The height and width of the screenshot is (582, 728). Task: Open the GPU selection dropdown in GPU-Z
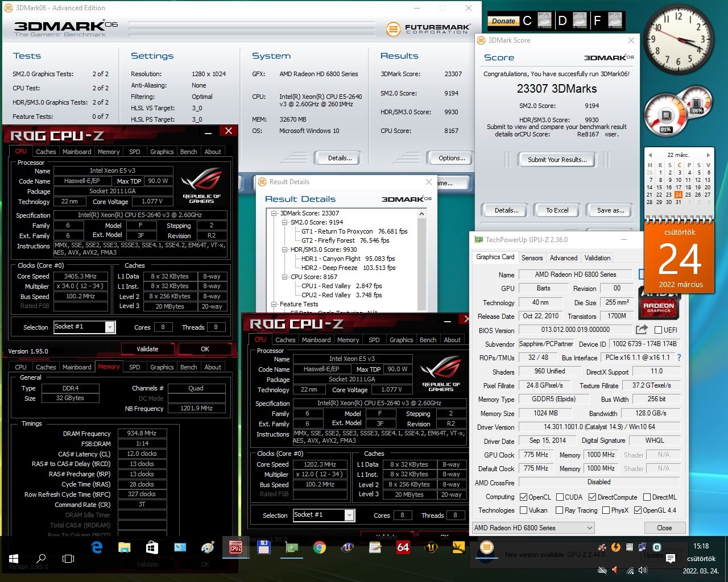click(533, 528)
